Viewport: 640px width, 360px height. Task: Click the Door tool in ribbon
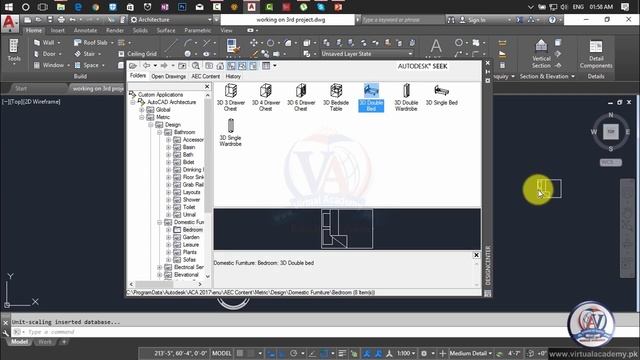coord(48,54)
